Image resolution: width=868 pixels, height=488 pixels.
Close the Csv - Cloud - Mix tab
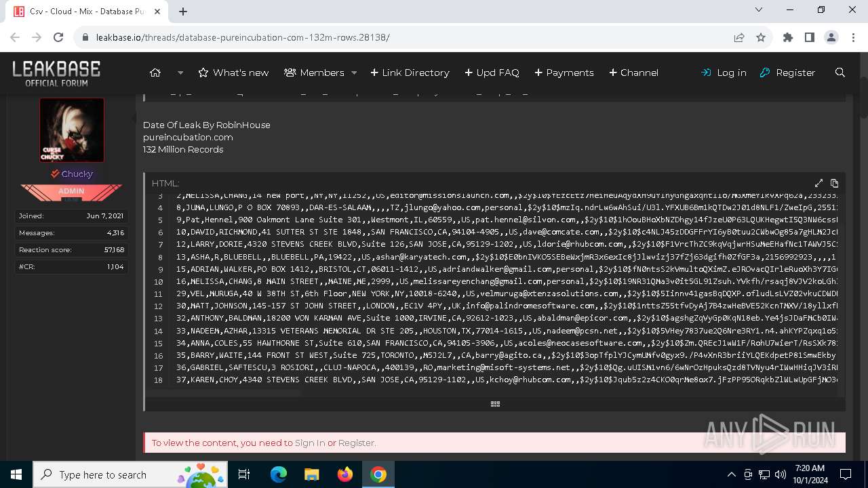(157, 12)
